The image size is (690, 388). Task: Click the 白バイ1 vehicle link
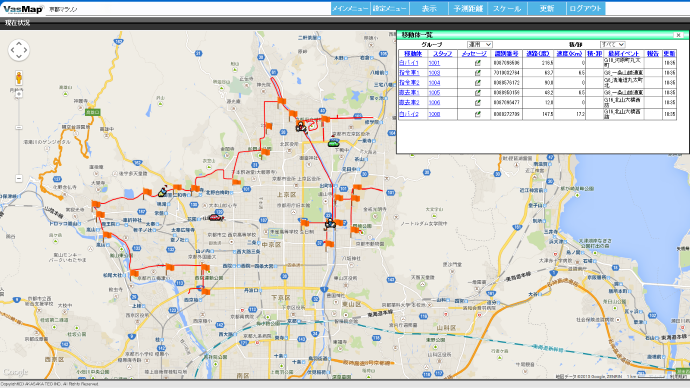coord(409,63)
